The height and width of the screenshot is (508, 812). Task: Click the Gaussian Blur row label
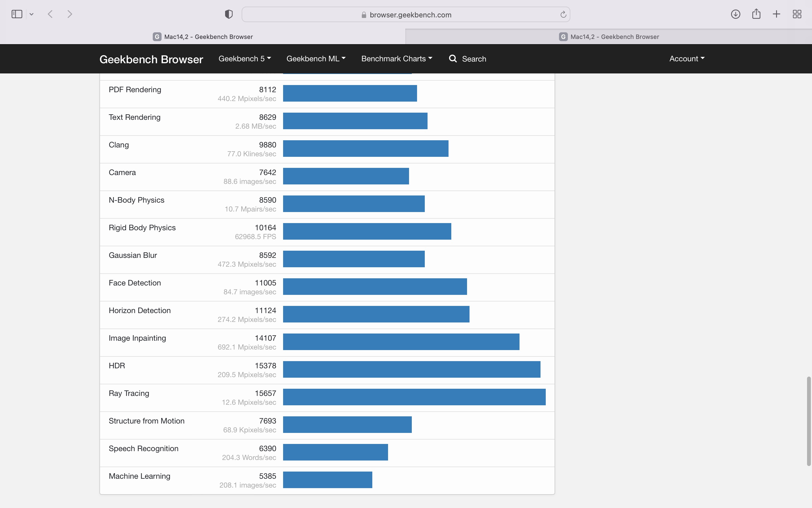[133, 255]
